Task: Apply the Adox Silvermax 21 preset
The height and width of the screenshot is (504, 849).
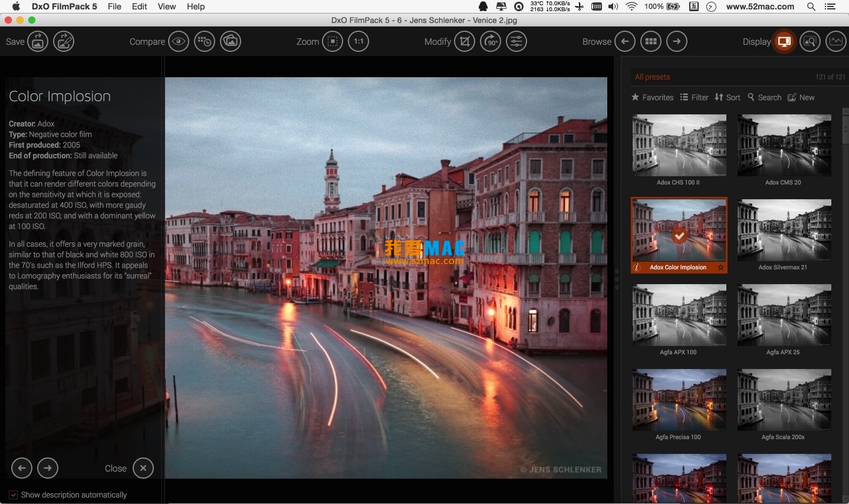Action: [784, 230]
